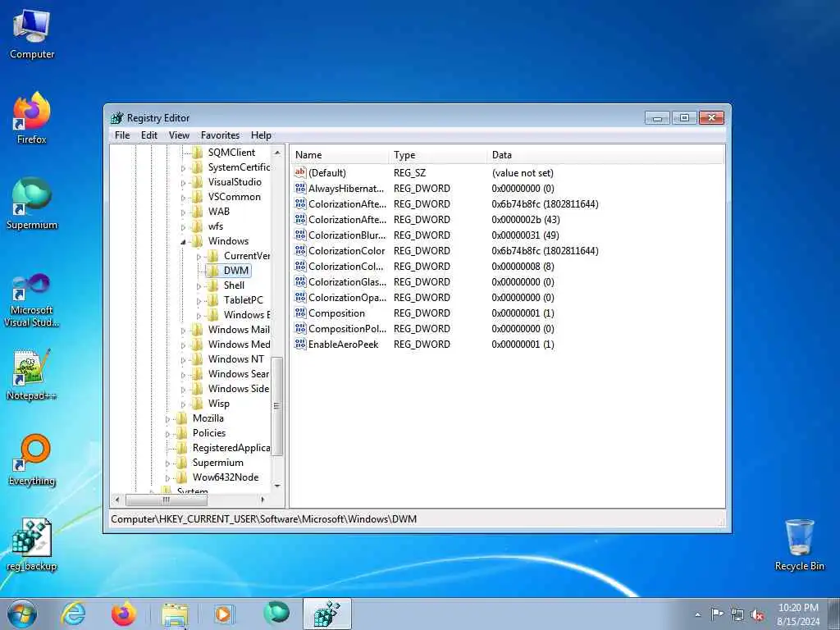Click the tree scroll right arrow
The width and height of the screenshot is (840, 630).
[x=262, y=500]
